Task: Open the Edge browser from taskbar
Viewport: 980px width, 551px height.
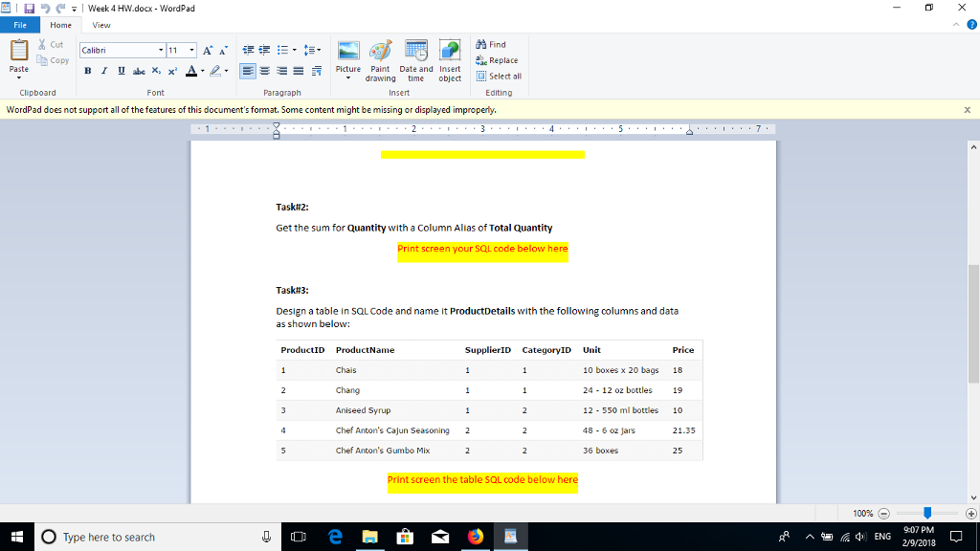Action: [x=334, y=537]
